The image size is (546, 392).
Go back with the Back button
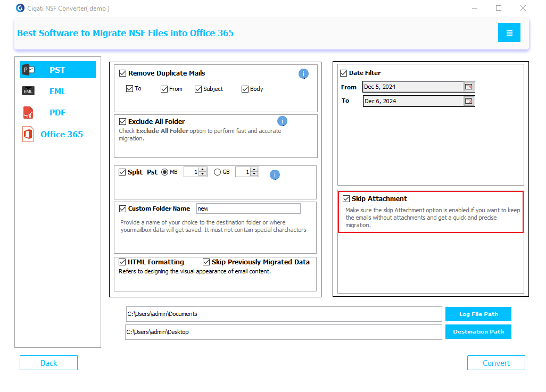49,363
